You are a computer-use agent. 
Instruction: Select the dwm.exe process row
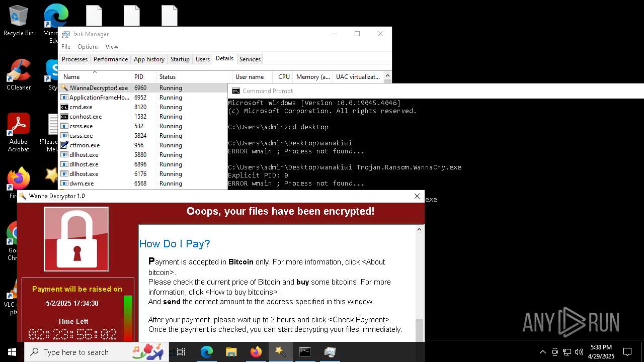(x=143, y=184)
